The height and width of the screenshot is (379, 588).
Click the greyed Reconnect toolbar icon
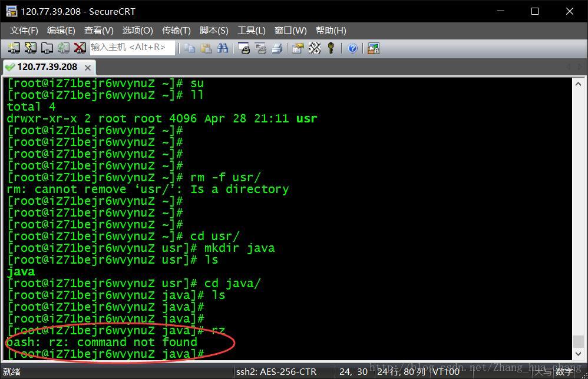(x=64, y=48)
